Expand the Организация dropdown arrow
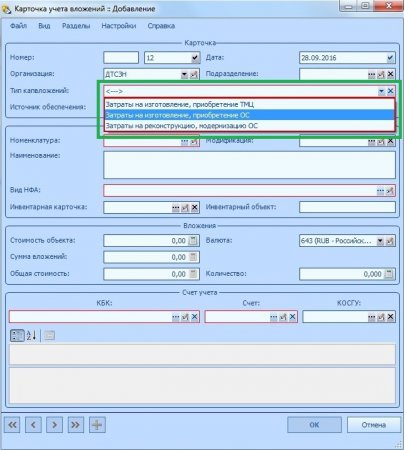405x450 pixels. click(184, 74)
